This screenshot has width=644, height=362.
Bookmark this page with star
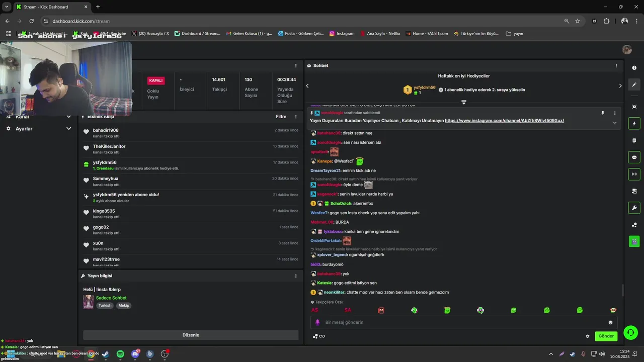tap(578, 21)
